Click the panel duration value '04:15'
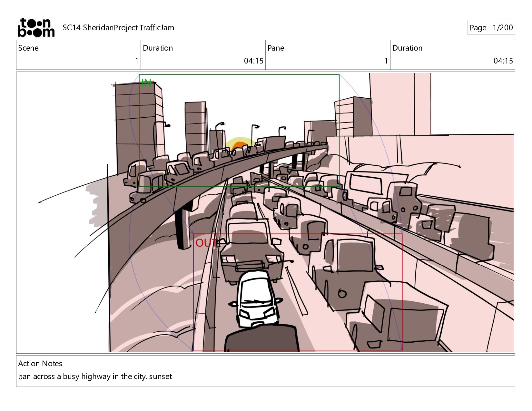 click(x=503, y=61)
